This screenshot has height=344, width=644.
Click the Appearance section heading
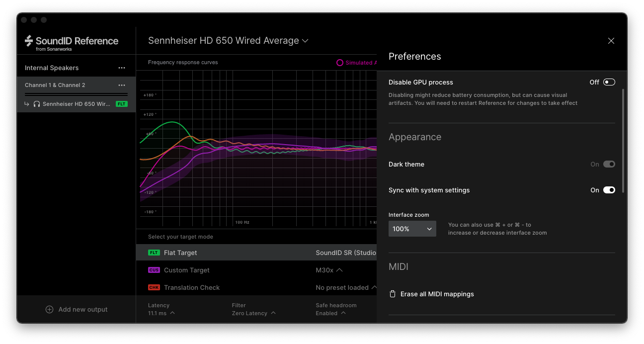click(x=415, y=137)
